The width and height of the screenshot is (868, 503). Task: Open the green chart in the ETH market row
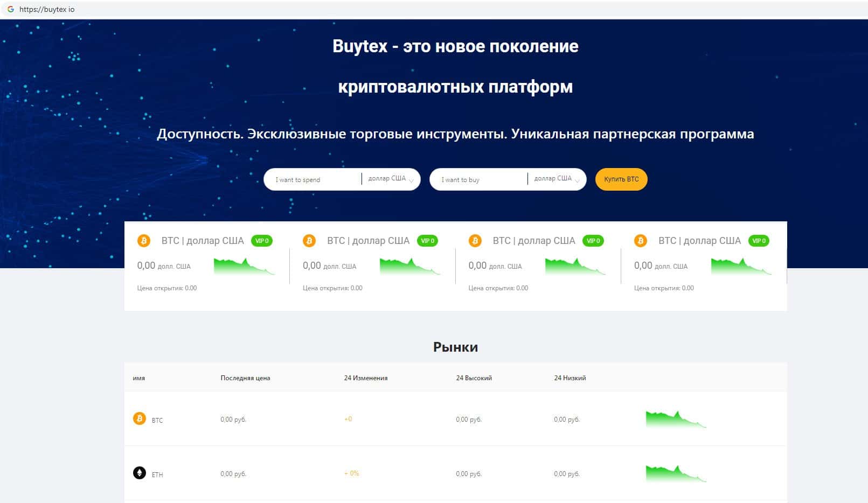pyautogui.click(x=676, y=474)
